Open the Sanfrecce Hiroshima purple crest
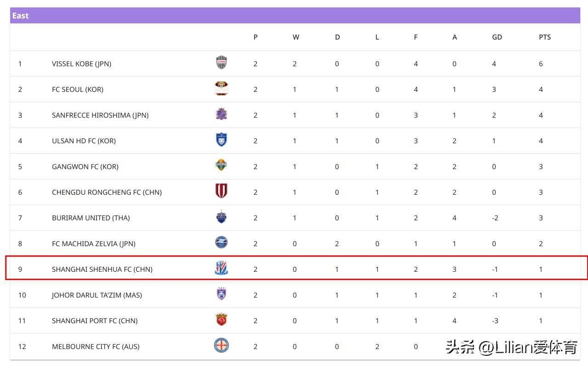This screenshot has height=365, width=588. point(221,114)
